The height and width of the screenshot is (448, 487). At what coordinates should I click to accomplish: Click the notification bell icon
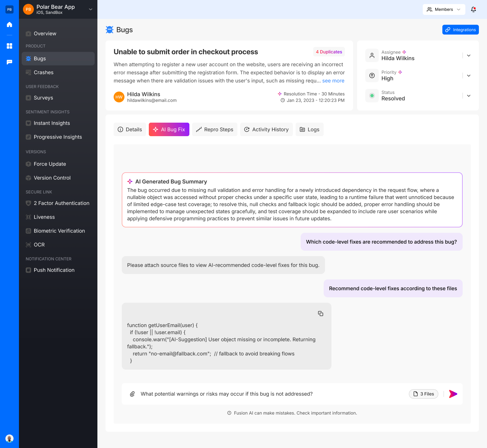[473, 9]
